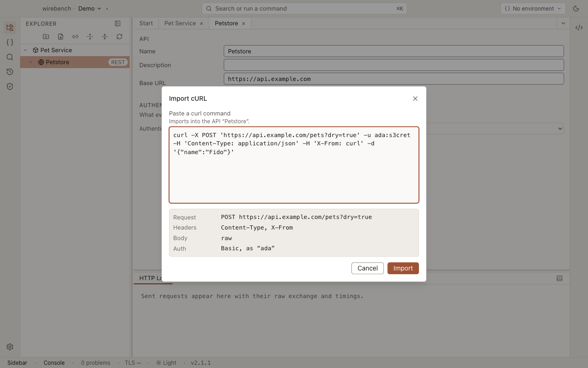Click inside the curl command text area
The width and height of the screenshot is (588, 368).
294,165
